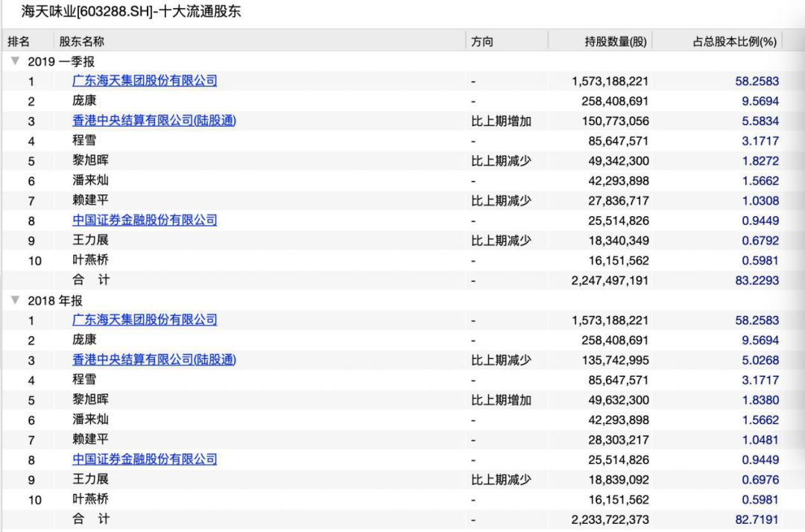Viewport: 805px width, 532px height.
Task: Open 中国证券金融股份有限公司 link under 2018 年报
Action: (145, 459)
